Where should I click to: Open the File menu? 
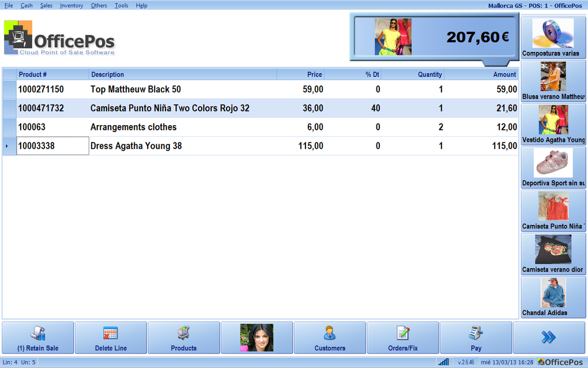tap(9, 6)
